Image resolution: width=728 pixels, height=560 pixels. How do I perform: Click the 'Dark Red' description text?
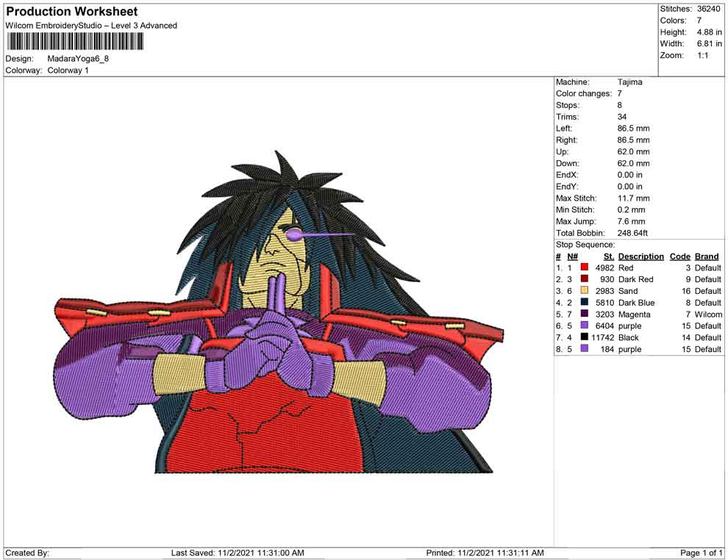(635, 279)
